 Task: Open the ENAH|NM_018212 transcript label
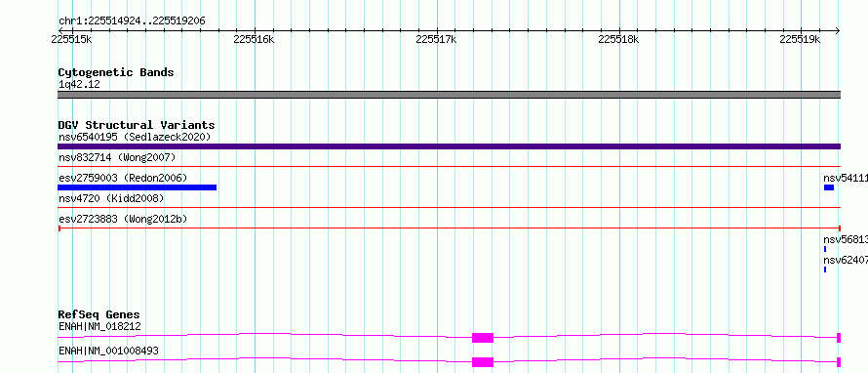tap(99, 327)
